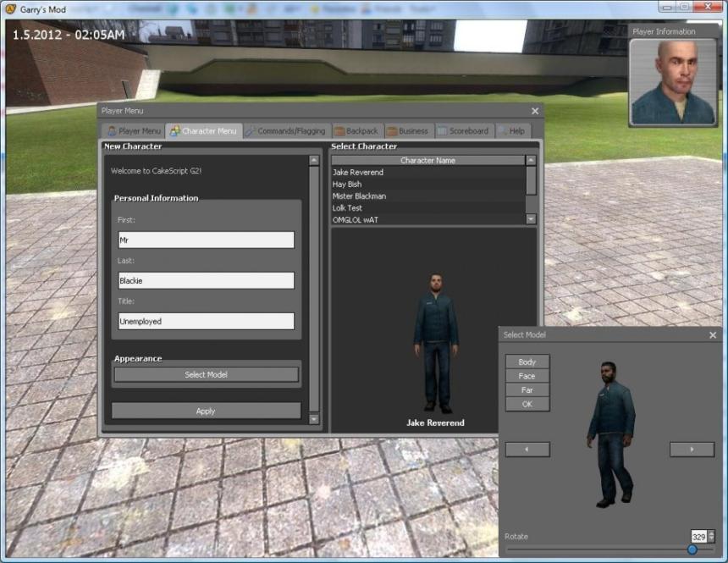Click the Select Model window's character preview
728x563 pixels.
(611, 434)
